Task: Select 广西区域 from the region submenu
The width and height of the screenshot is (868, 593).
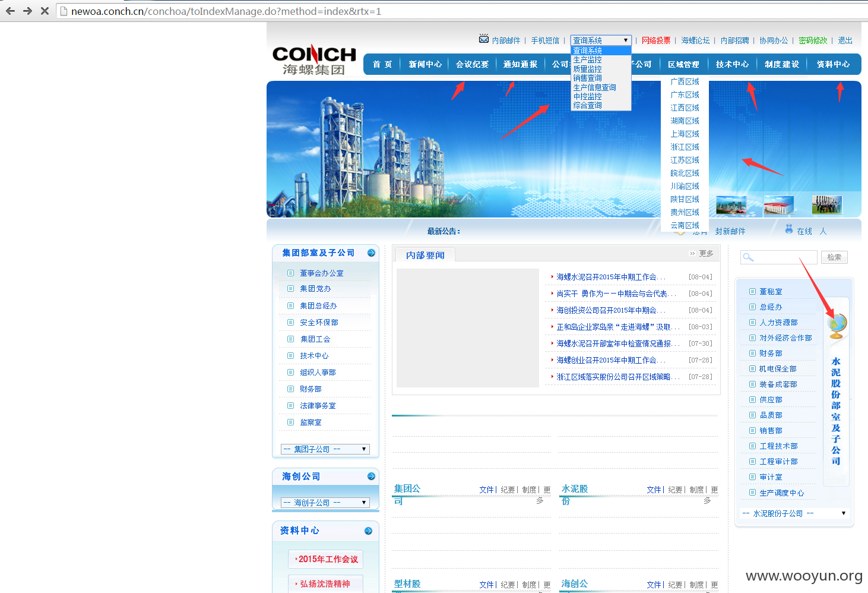Action: (685, 81)
